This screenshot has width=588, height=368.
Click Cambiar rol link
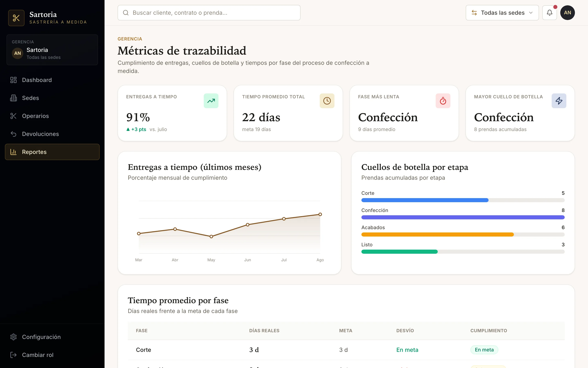click(x=52, y=355)
